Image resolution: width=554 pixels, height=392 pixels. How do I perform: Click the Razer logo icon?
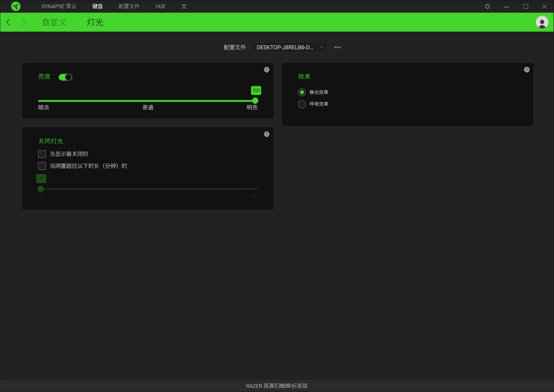pyautogui.click(x=16, y=6)
